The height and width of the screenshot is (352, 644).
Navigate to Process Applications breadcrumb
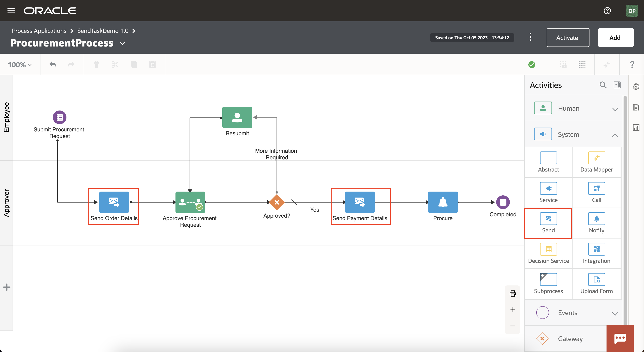click(x=39, y=31)
